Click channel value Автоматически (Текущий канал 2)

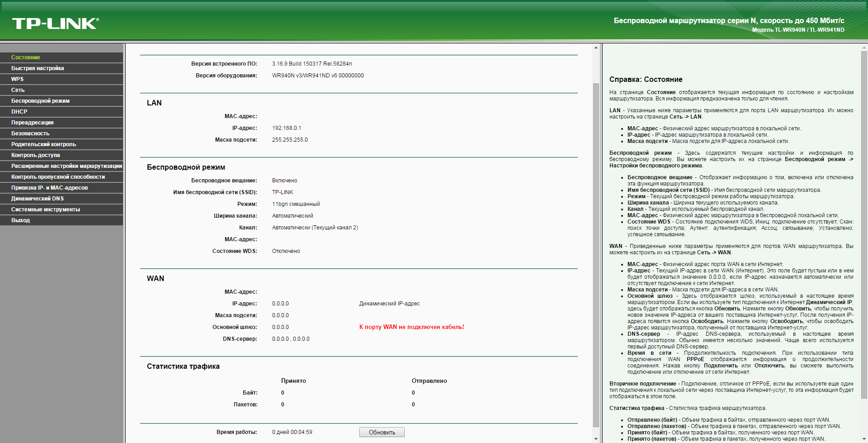point(315,228)
